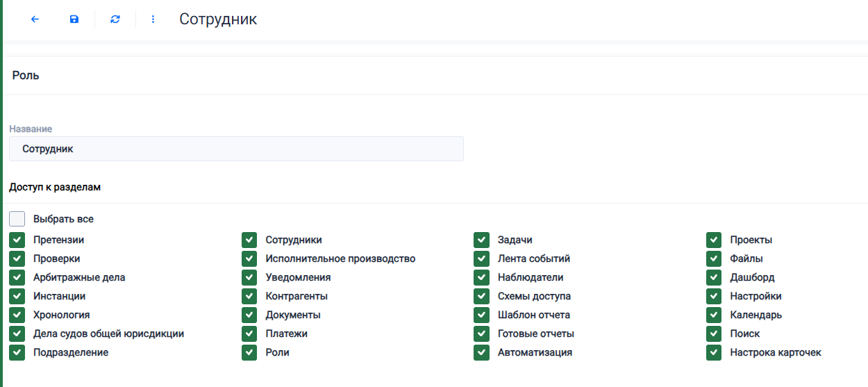
Task: Click the save floppy disk icon
Action: [74, 19]
